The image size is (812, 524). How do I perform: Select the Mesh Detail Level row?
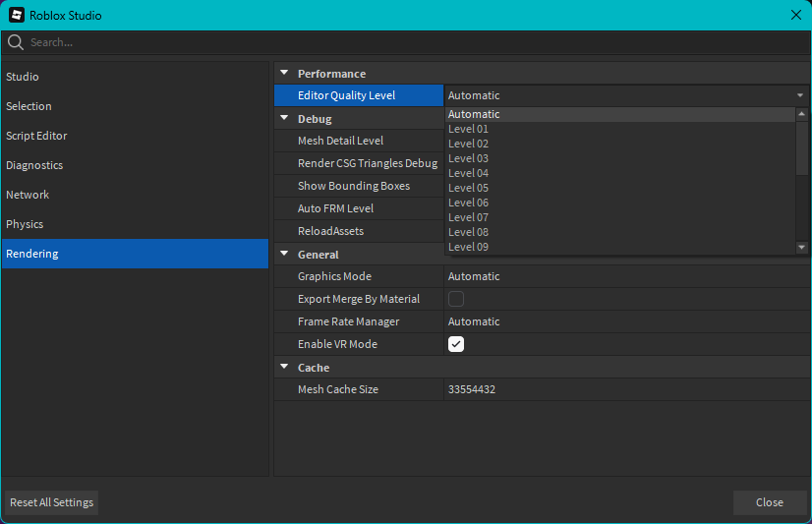(x=359, y=141)
